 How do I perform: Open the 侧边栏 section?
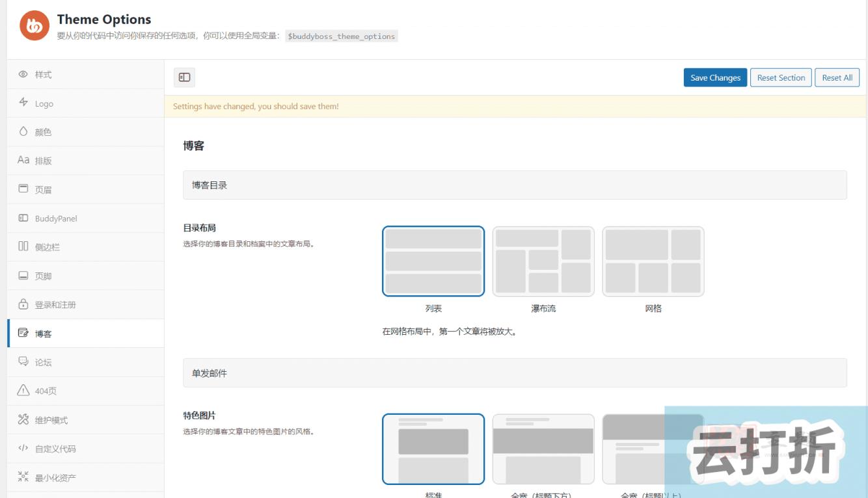point(85,247)
